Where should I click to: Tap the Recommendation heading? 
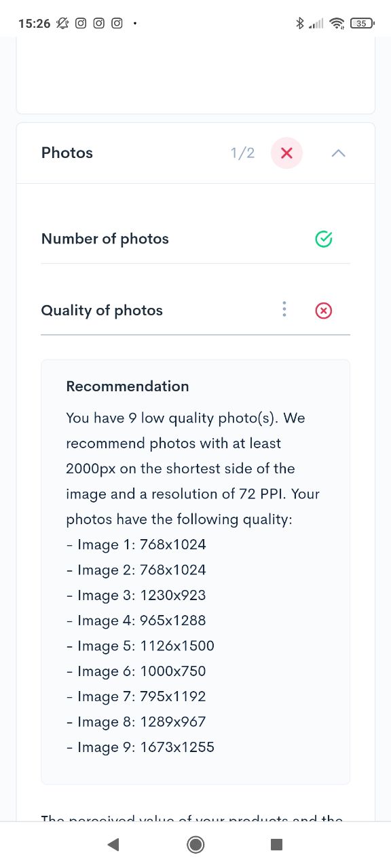pyautogui.click(x=128, y=387)
